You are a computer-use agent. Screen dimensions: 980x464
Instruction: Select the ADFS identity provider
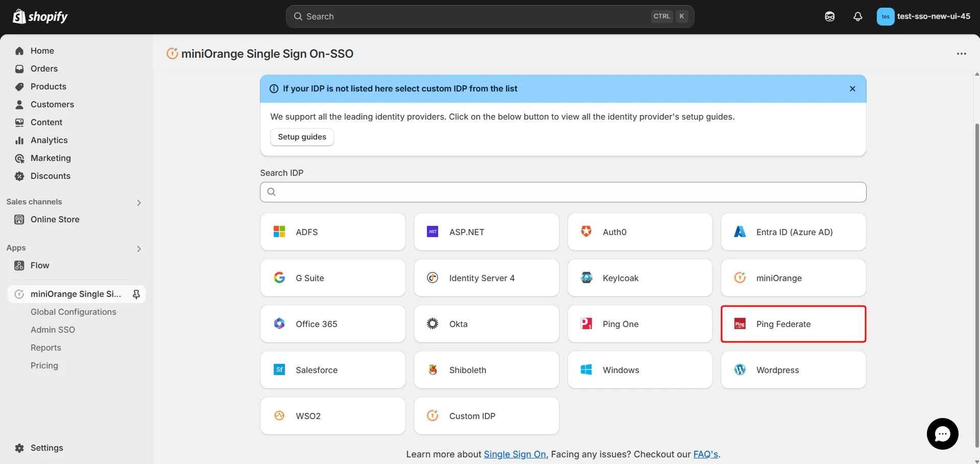(x=333, y=232)
